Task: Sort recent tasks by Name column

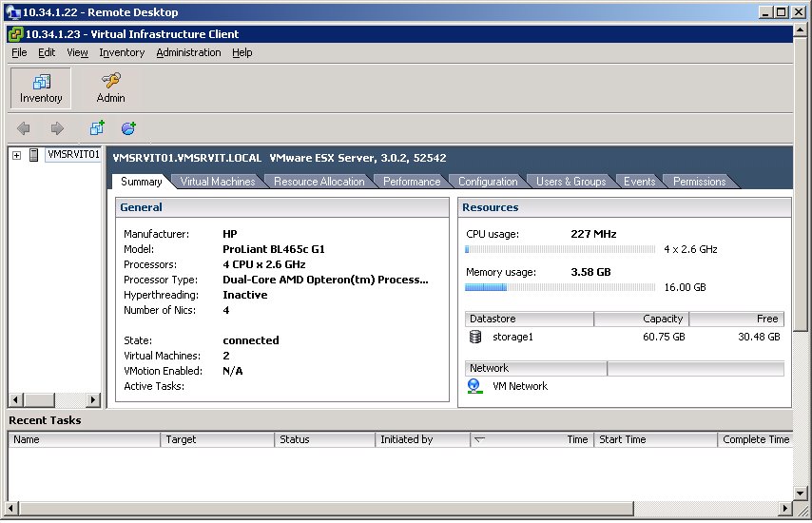Action: [x=84, y=439]
